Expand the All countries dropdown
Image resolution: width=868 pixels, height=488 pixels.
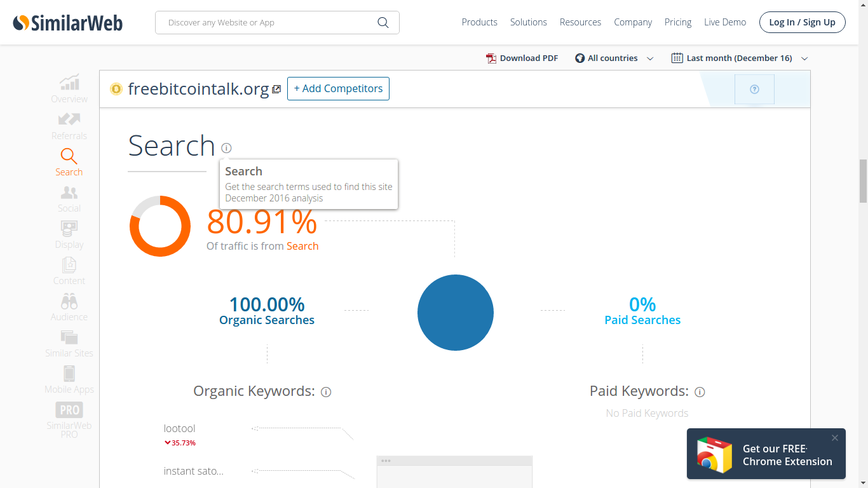(x=614, y=58)
